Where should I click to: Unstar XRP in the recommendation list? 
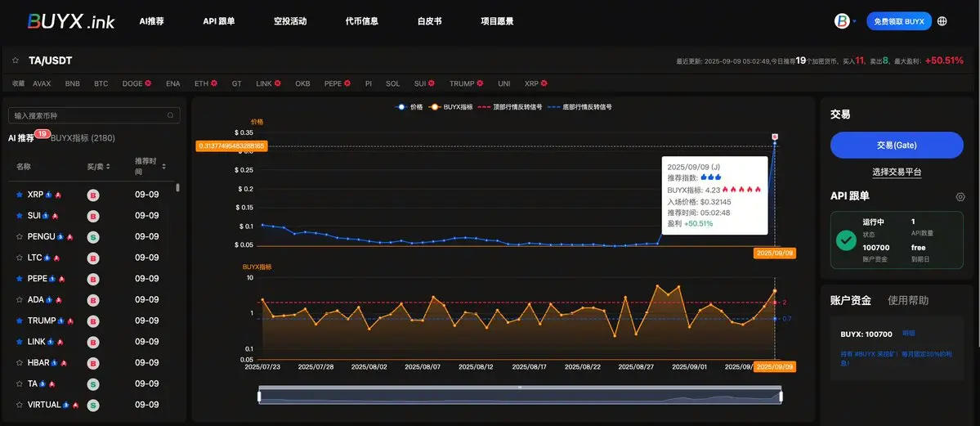point(19,195)
